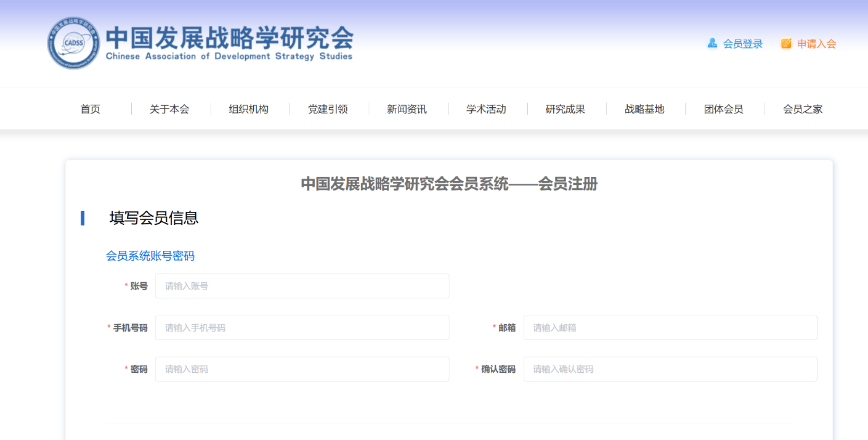Click the 会员系统账号密码 section label
Screen dimensions: 868x440
pos(150,256)
